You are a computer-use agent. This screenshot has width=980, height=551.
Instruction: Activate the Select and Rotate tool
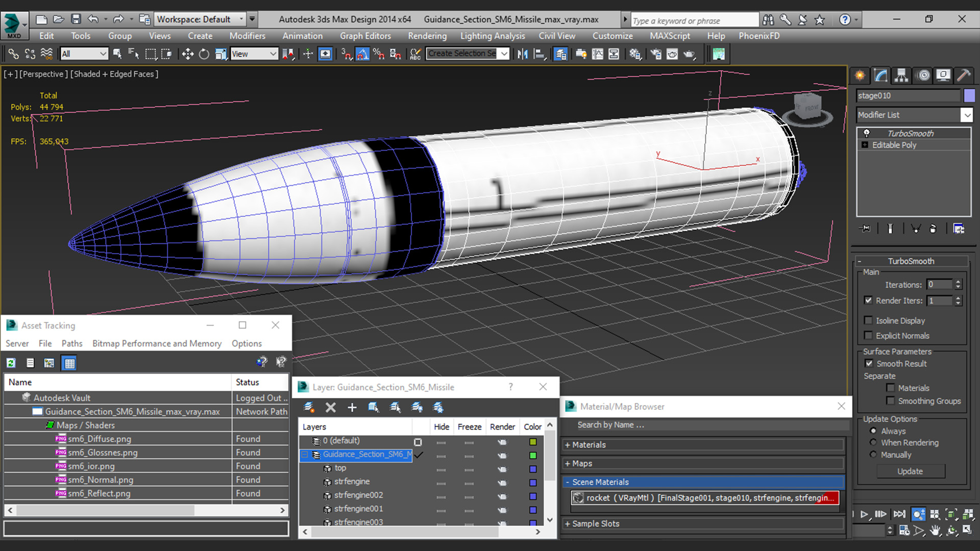tap(204, 54)
